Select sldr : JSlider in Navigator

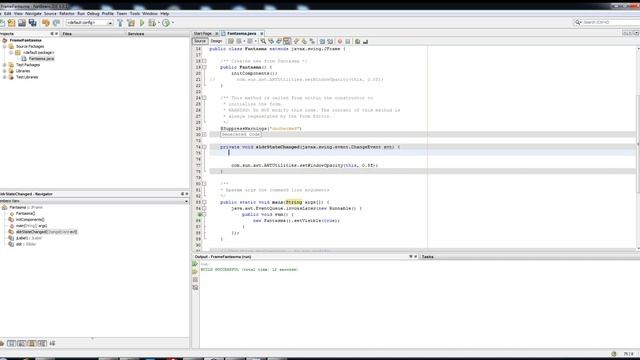pos(26,244)
